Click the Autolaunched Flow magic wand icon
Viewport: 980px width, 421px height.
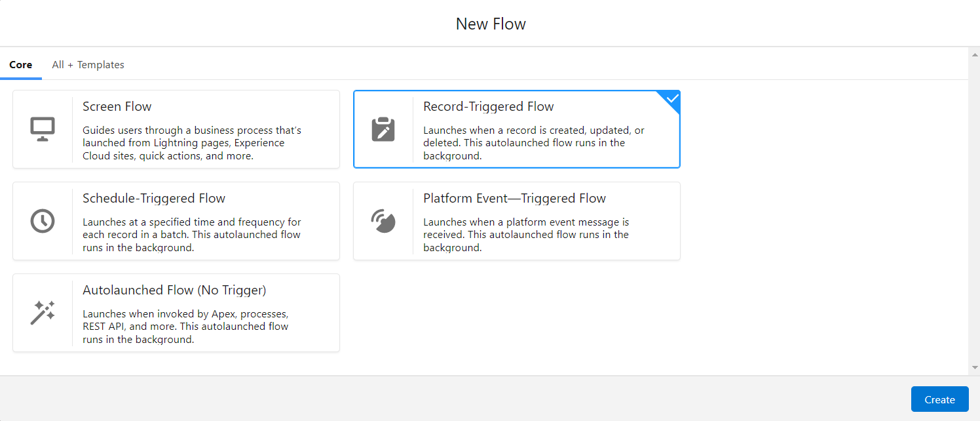point(43,313)
